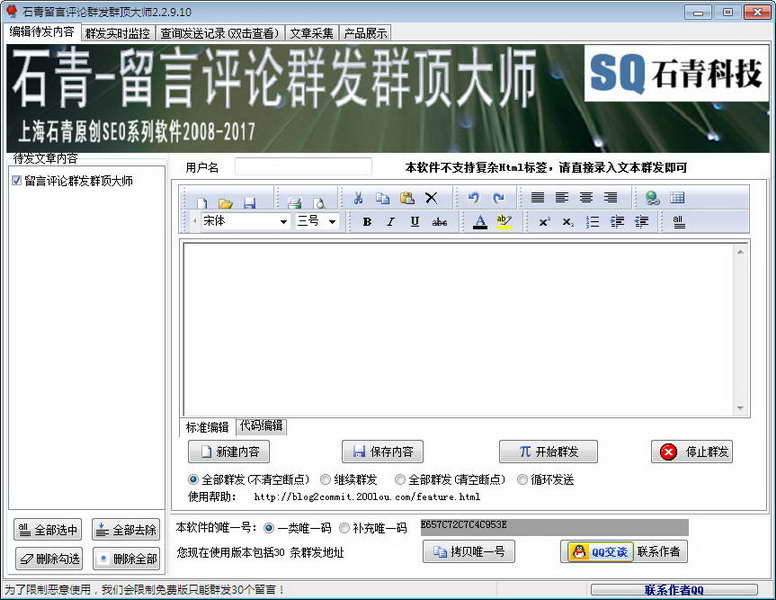776x600 pixels.
Task: Click the 拷贝唯一号 button
Action: tap(469, 551)
